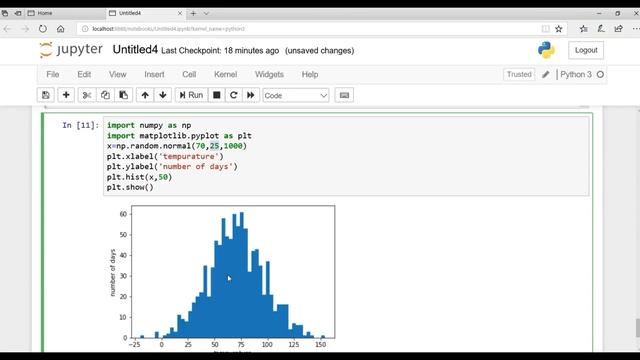This screenshot has height=360, width=640.
Task: Click the code line plt.hist(x,50)
Action: coord(139,177)
